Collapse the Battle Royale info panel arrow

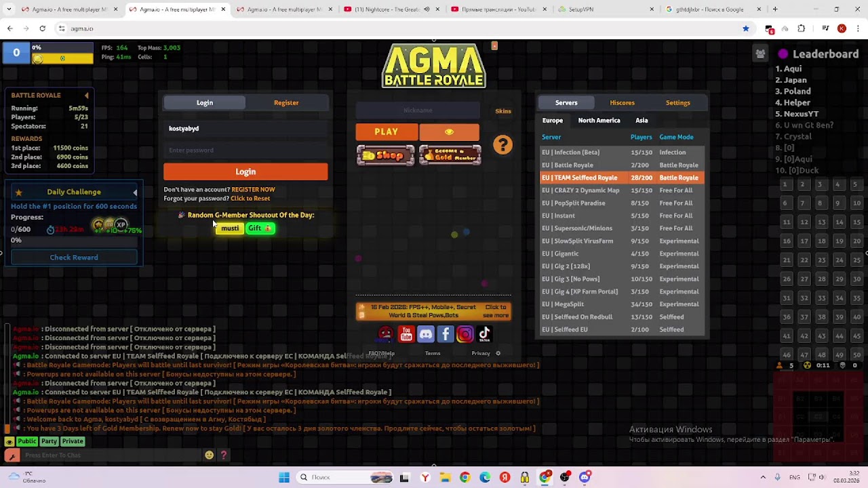click(x=86, y=96)
